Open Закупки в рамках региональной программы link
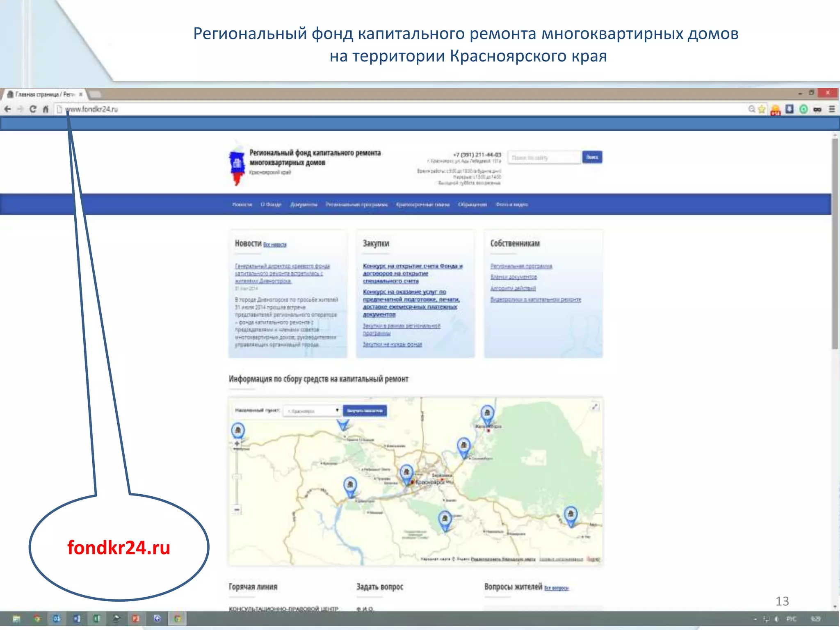Viewport: 840px width, 630px height. 401,329
